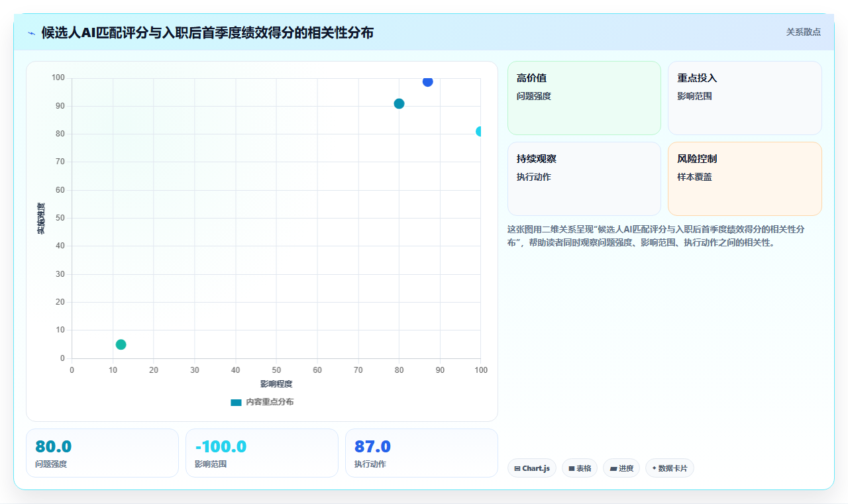Click the lightning icon beside the chart title

click(31, 33)
